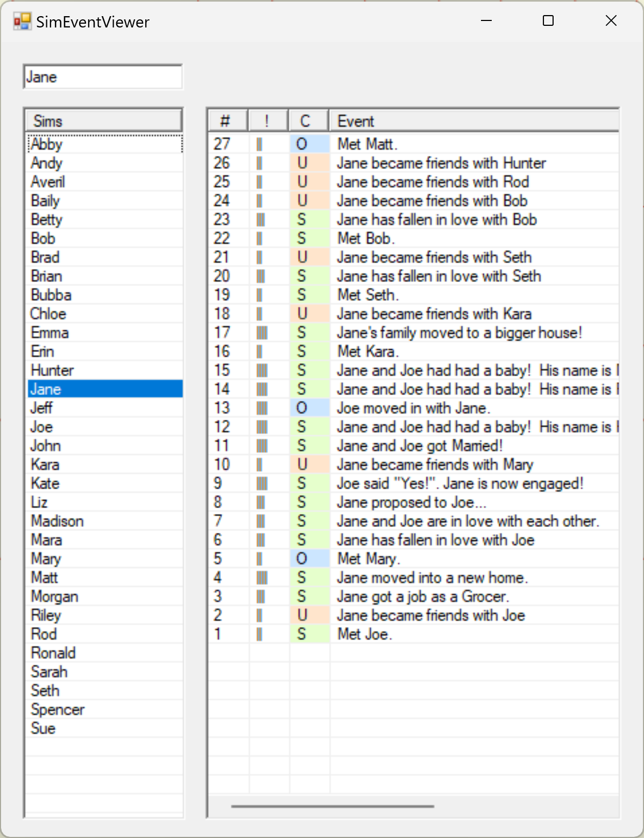Select Mara in the Sims list
The height and width of the screenshot is (838, 644).
[x=105, y=539]
